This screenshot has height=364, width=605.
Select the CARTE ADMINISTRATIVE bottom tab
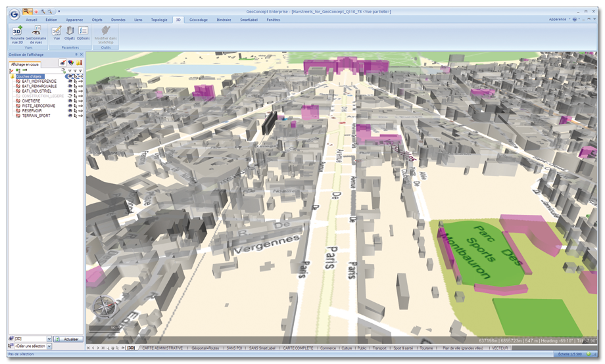[162, 348]
